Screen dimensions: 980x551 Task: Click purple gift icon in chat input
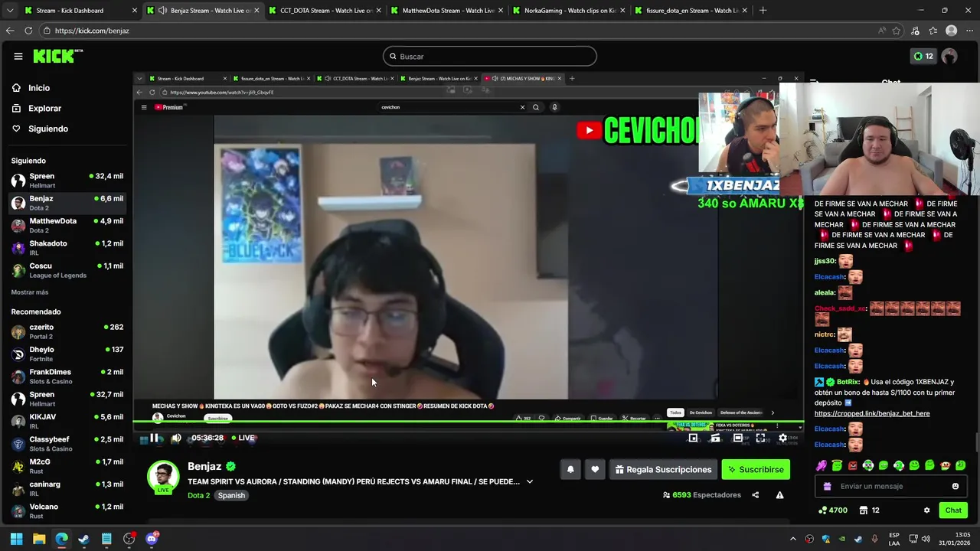[827, 486]
